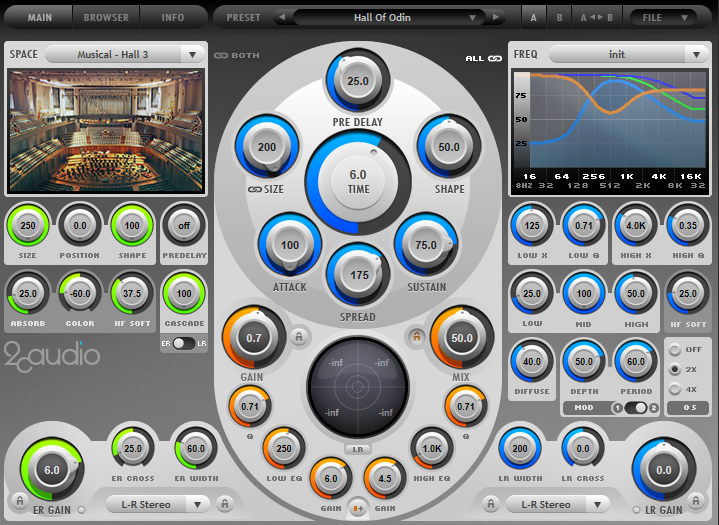Select 4X oversampling radio button
The image size is (719, 525).
coord(675,389)
